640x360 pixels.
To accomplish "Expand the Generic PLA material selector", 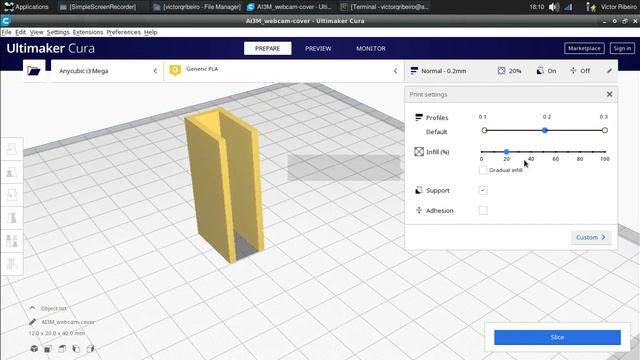I will click(284, 71).
